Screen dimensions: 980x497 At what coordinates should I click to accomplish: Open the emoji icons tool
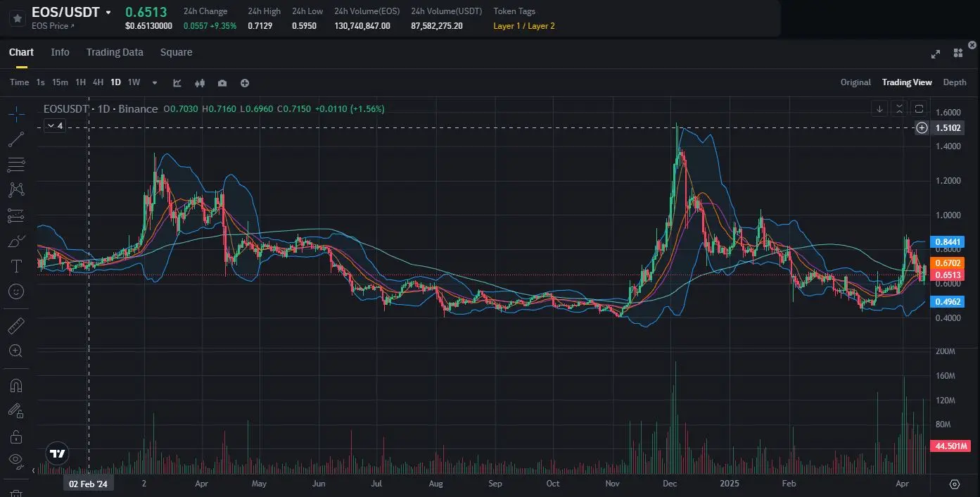(16, 291)
